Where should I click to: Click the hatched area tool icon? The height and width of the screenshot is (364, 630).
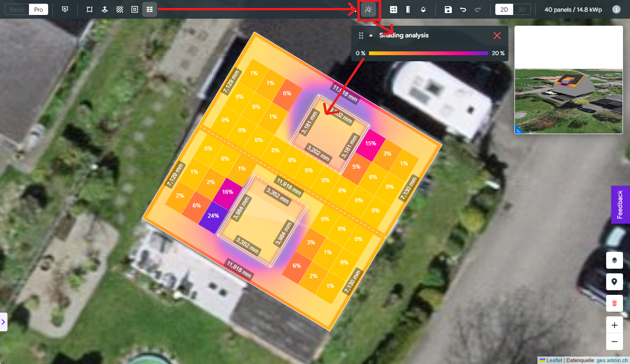tap(120, 9)
